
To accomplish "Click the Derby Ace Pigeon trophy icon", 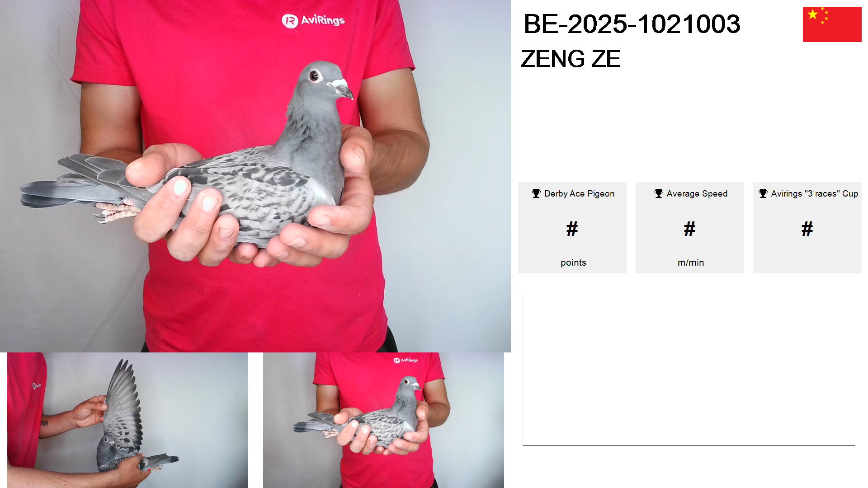I will pos(536,193).
